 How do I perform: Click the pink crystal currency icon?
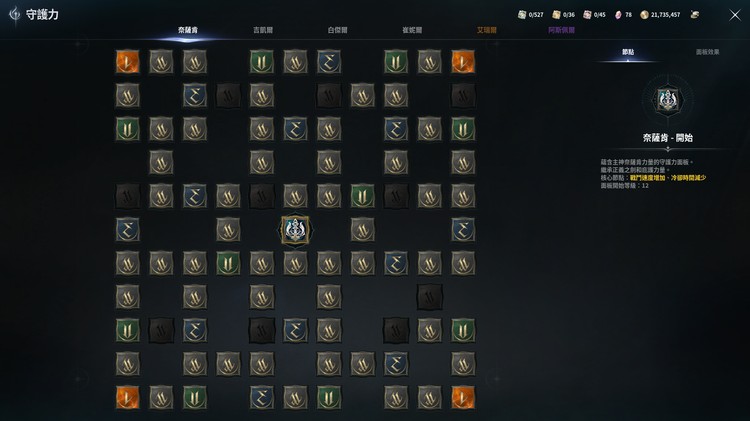point(618,15)
